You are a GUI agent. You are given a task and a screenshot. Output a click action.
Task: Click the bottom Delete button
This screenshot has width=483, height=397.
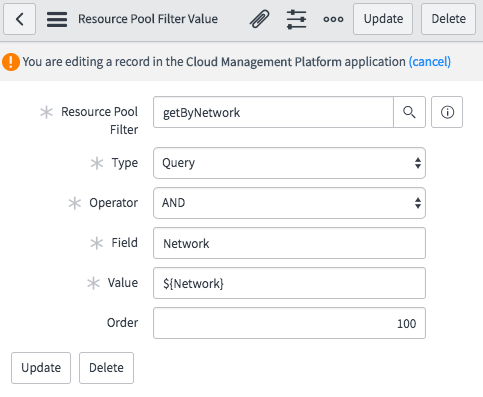point(106,368)
